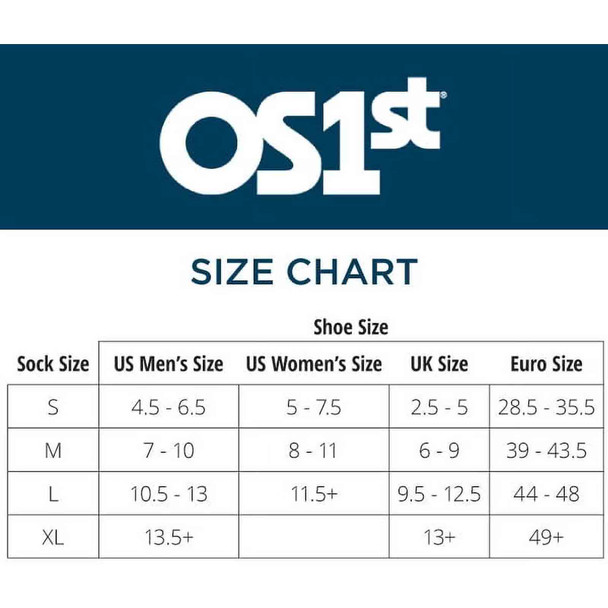Image resolution: width=608 pixels, height=608 pixels.
Task: Click the 49+ Euro size cell
Action: (x=546, y=537)
